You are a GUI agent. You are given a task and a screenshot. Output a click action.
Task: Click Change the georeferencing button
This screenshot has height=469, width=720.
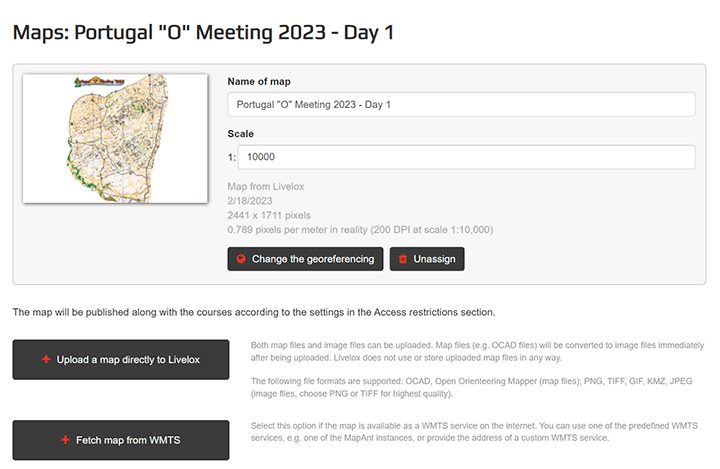pyautogui.click(x=305, y=259)
